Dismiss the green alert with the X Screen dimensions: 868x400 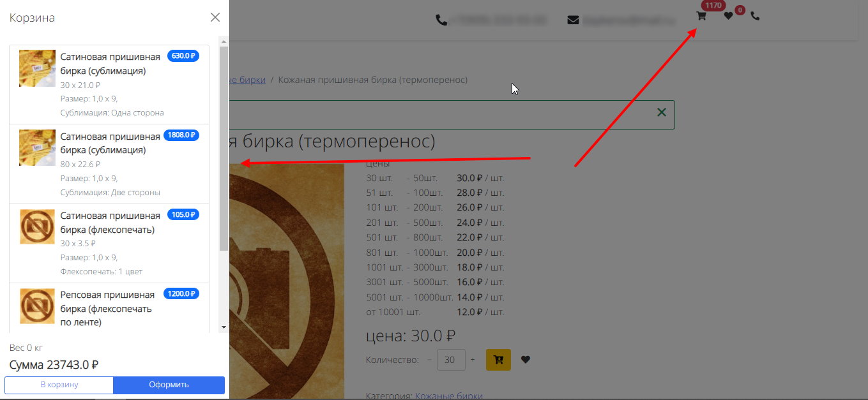(x=662, y=112)
